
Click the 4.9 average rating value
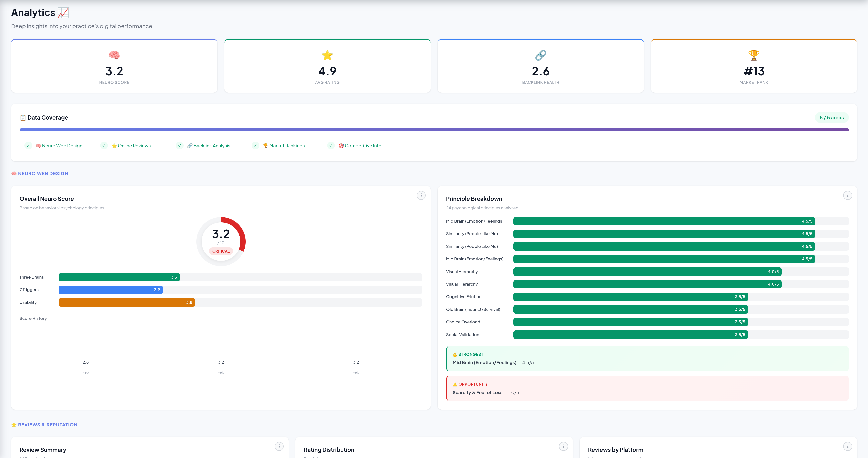pyautogui.click(x=327, y=71)
